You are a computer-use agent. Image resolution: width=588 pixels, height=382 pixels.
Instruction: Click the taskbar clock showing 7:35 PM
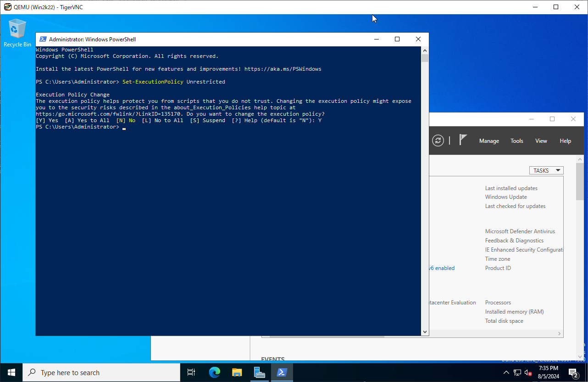(549, 372)
